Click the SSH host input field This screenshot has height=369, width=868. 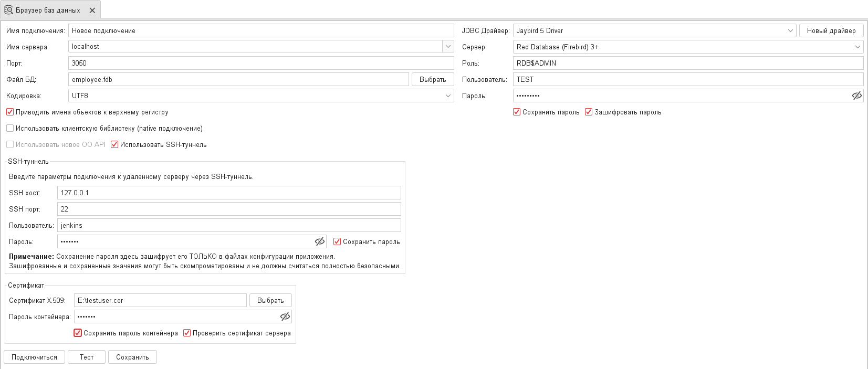[x=229, y=193]
